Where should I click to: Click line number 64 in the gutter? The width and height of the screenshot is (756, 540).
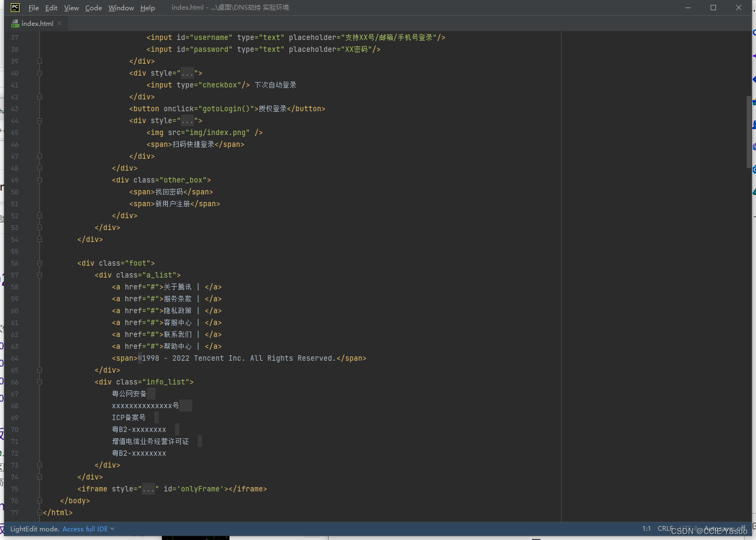click(x=15, y=358)
